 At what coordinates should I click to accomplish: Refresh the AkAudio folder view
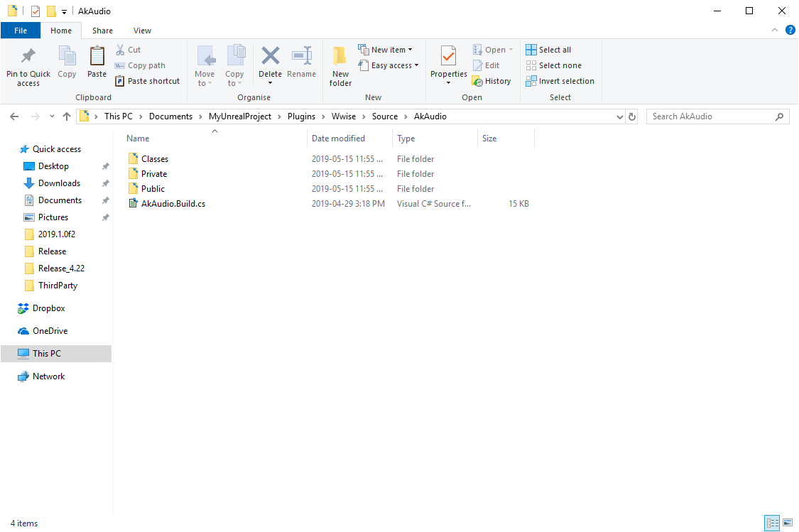pos(632,116)
